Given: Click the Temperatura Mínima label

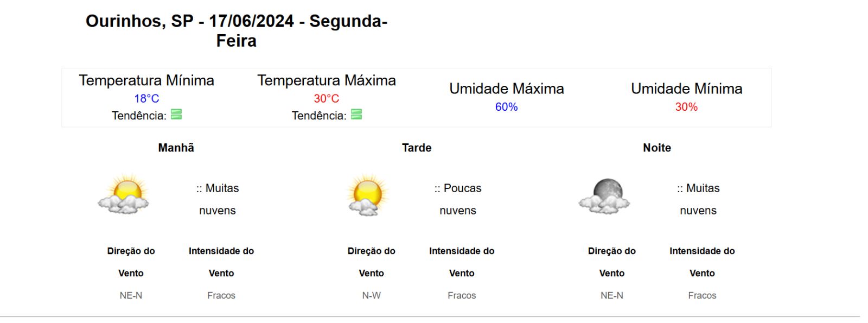Looking at the screenshot, I should 146,80.
